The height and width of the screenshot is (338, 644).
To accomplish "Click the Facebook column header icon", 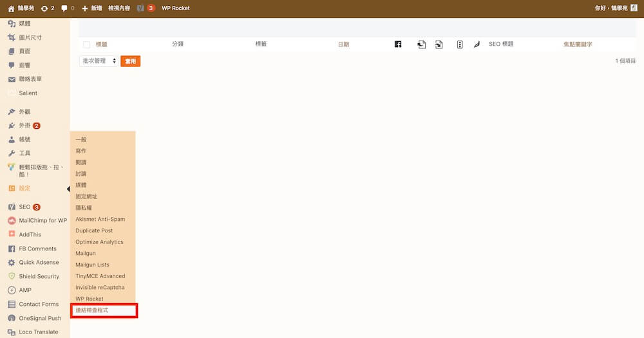I will click(x=398, y=44).
